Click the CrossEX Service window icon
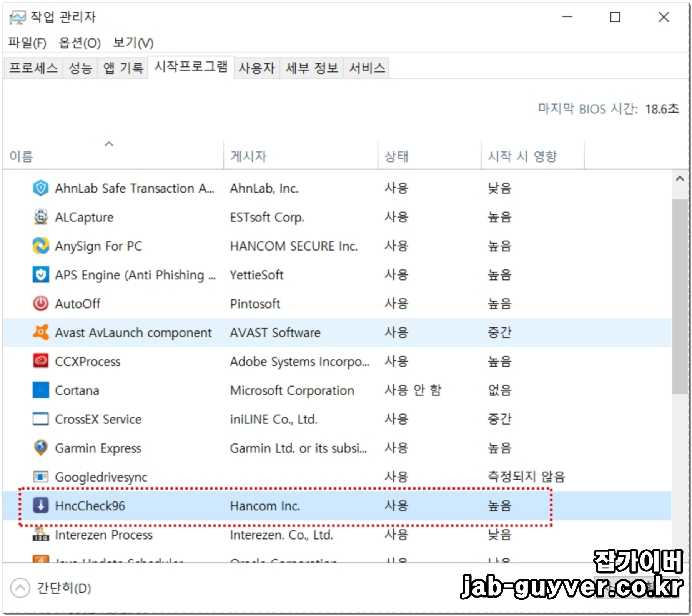Screen dimensions: 692x616 tap(41, 419)
